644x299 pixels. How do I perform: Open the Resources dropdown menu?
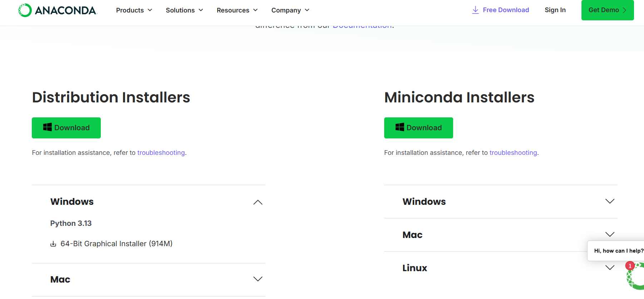(237, 10)
